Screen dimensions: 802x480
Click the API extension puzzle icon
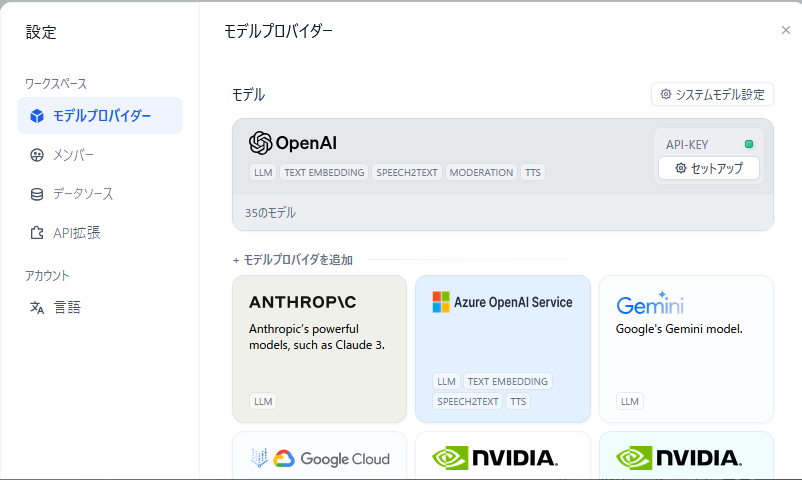pos(37,233)
